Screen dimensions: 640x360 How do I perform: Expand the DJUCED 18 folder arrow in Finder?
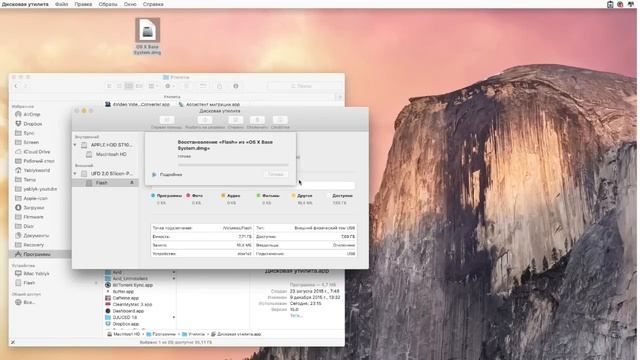point(174,317)
